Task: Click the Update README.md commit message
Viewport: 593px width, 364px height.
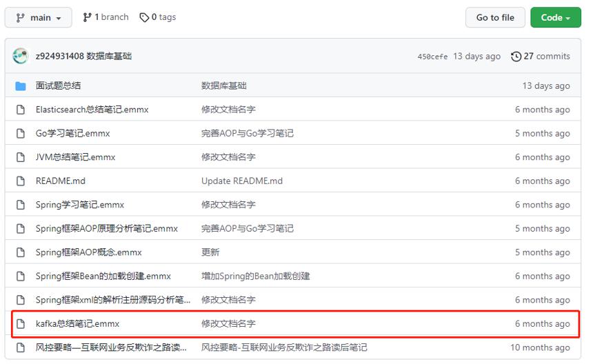Action: [242, 181]
